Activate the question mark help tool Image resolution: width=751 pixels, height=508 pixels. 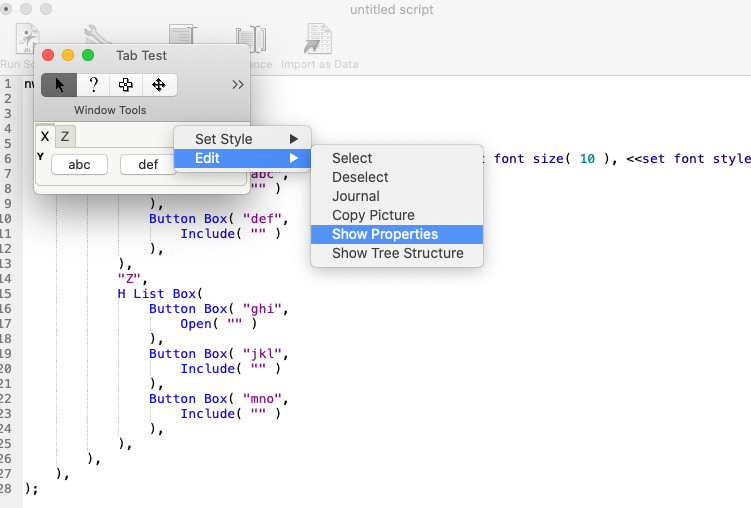[x=93, y=85]
